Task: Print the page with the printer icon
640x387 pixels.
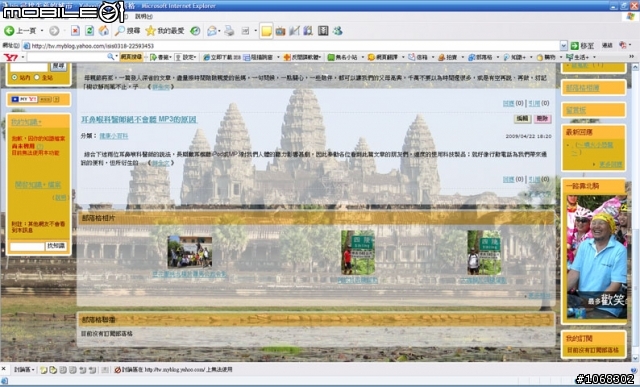Action: pyautogui.click(x=229, y=31)
